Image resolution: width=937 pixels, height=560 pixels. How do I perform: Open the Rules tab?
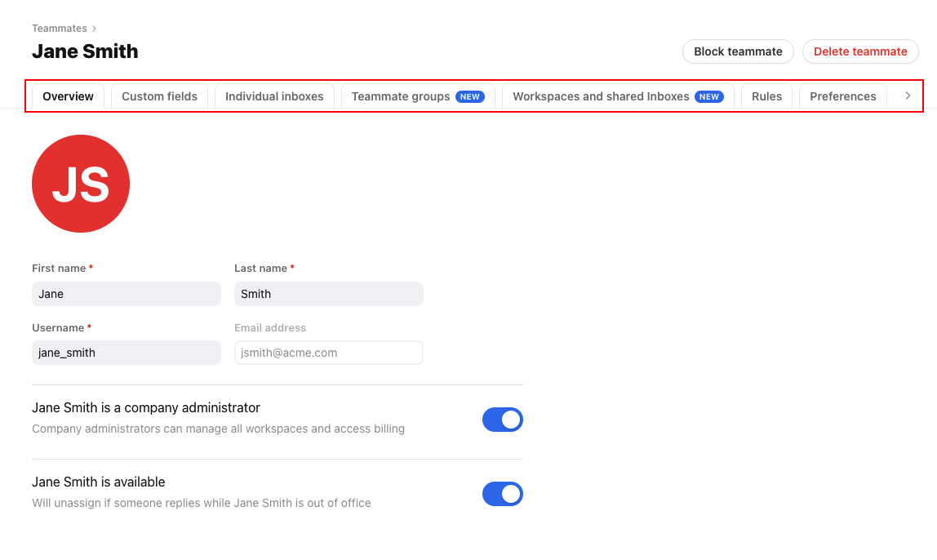coord(766,96)
